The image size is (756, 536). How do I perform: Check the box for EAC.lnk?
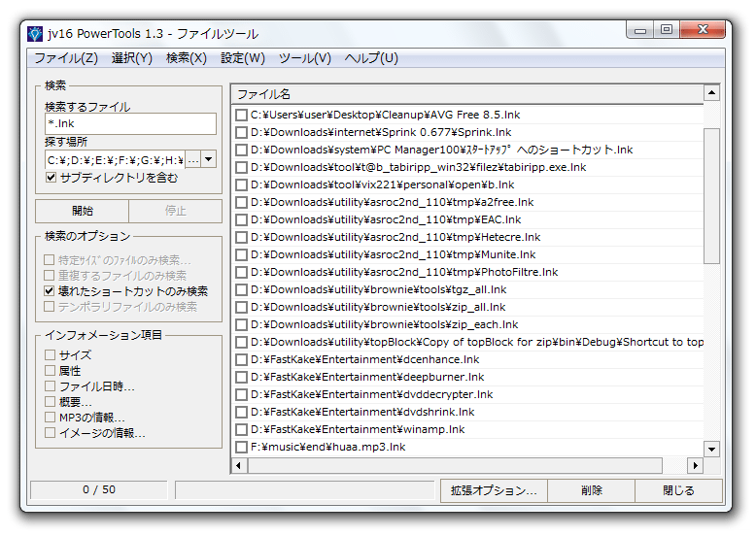point(241,220)
